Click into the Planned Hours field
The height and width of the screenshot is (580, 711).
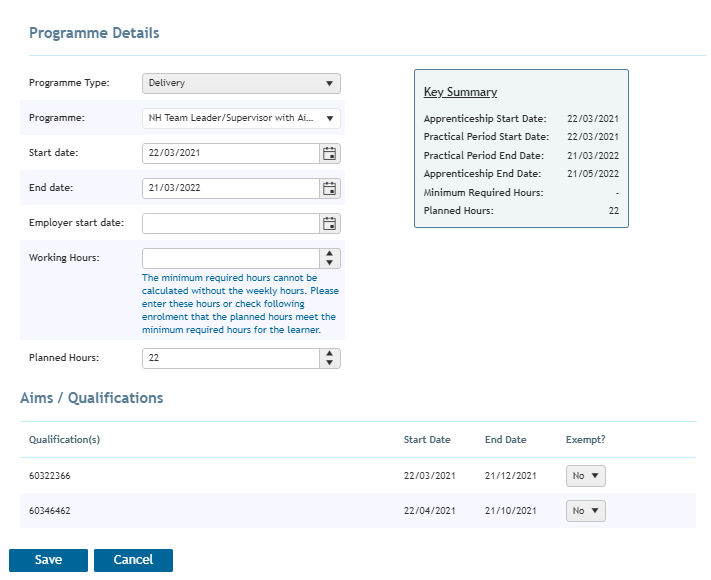pyautogui.click(x=231, y=358)
